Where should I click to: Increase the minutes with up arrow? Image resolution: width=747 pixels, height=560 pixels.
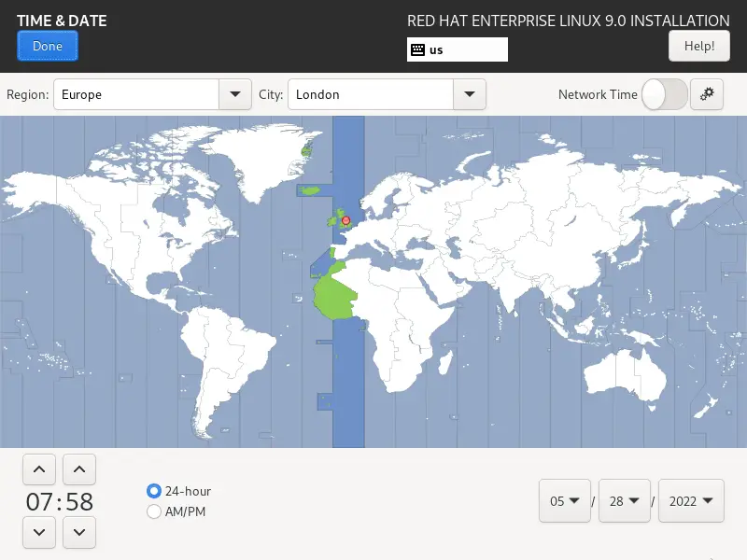click(x=79, y=469)
